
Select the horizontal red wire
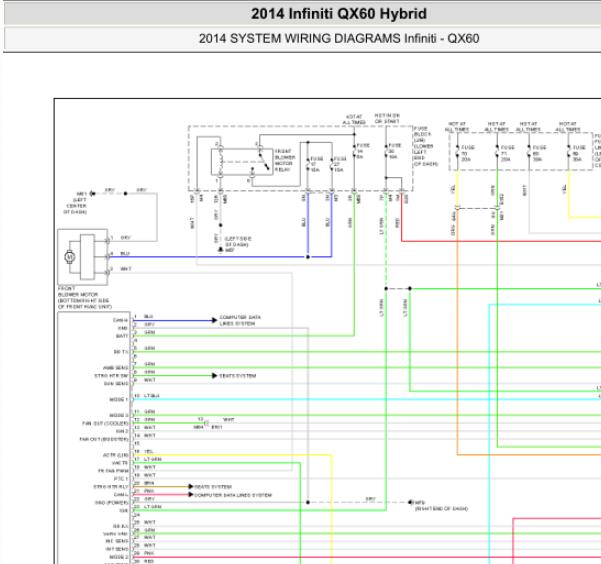point(501,241)
